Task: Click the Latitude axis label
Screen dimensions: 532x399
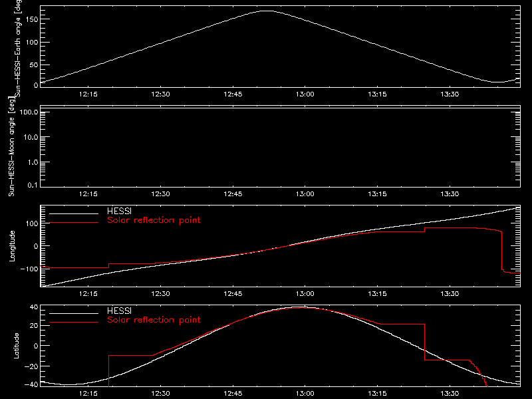Action: click(16, 346)
